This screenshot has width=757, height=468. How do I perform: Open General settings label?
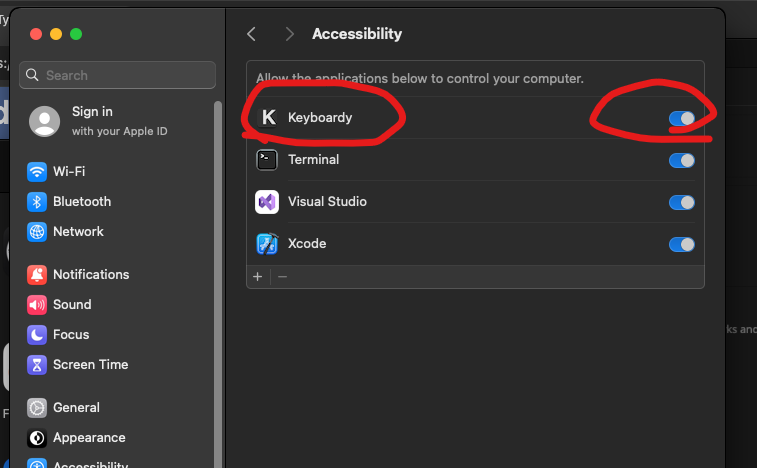[x=76, y=407]
